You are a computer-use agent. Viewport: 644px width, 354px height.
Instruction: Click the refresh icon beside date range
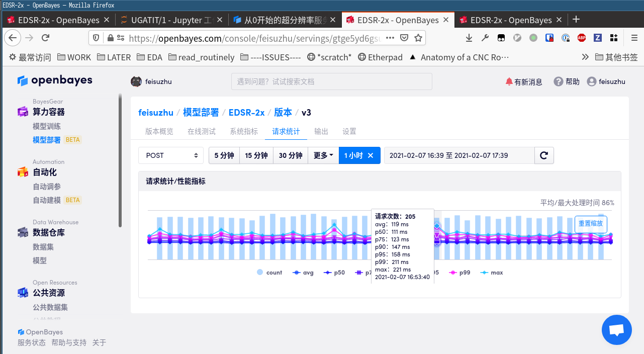543,155
